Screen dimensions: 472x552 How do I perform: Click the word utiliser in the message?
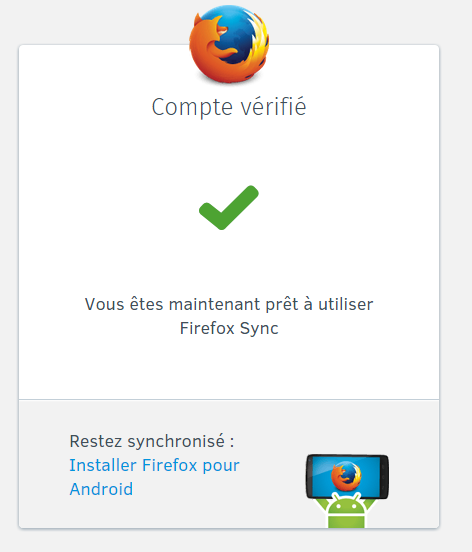tap(346, 305)
